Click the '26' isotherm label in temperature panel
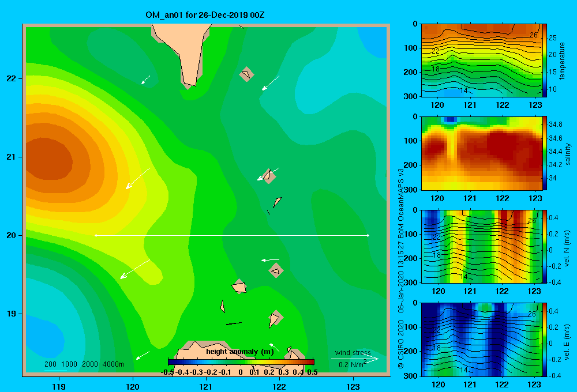 (x=533, y=35)
